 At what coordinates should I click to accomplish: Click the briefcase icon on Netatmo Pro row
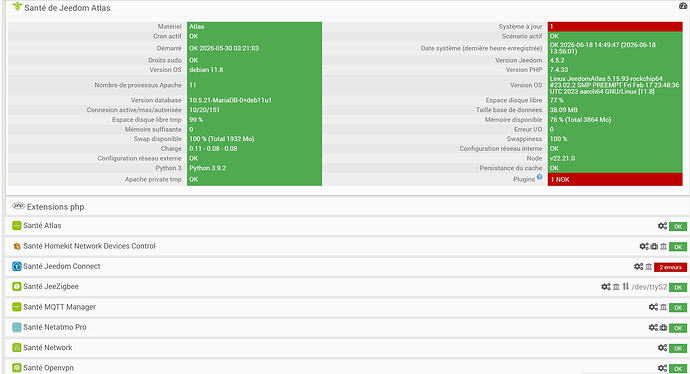664,328
